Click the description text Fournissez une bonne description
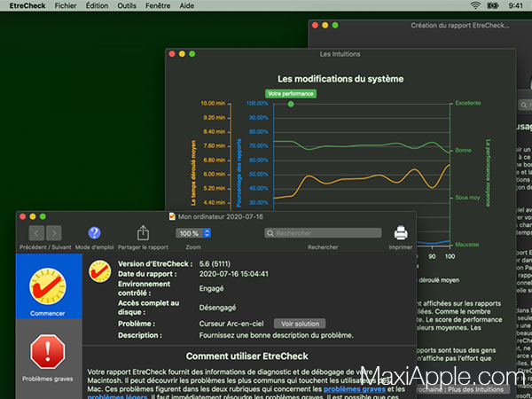Screen dimensions: 532x399 (276, 335)
